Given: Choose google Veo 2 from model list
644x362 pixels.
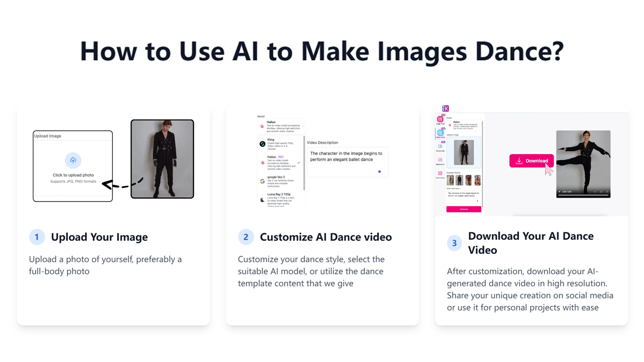Looking at the screenshot, I should (x=281, y=181).
